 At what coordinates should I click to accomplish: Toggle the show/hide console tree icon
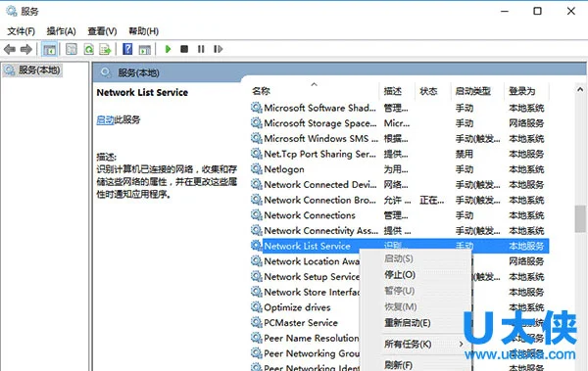[x=50, y=49]
